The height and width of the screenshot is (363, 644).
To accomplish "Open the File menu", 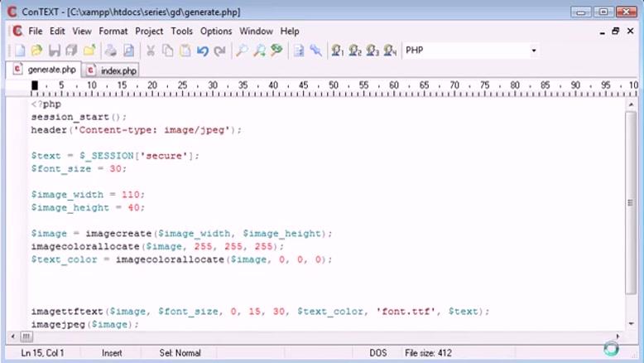I will click(36, 31).
